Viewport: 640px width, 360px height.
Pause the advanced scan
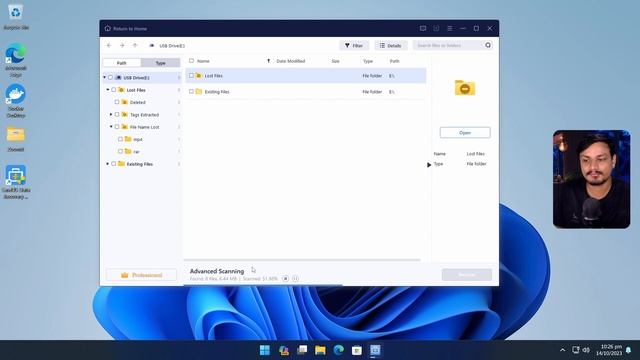pyautogui.click(x=296, y=278)
